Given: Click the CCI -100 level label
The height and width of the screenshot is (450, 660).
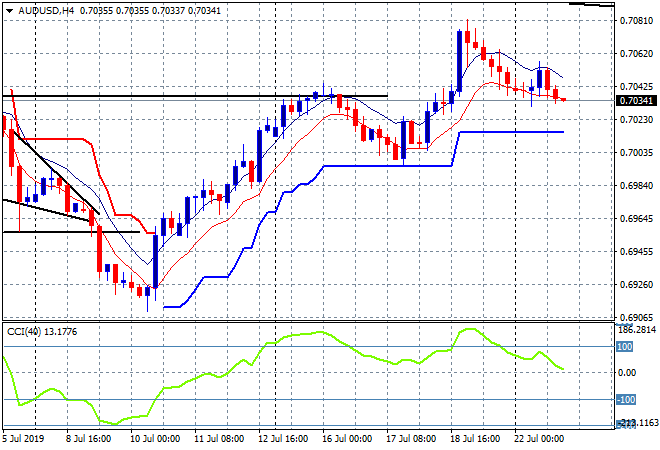Looking at the screenshot, I should (626, 399).
